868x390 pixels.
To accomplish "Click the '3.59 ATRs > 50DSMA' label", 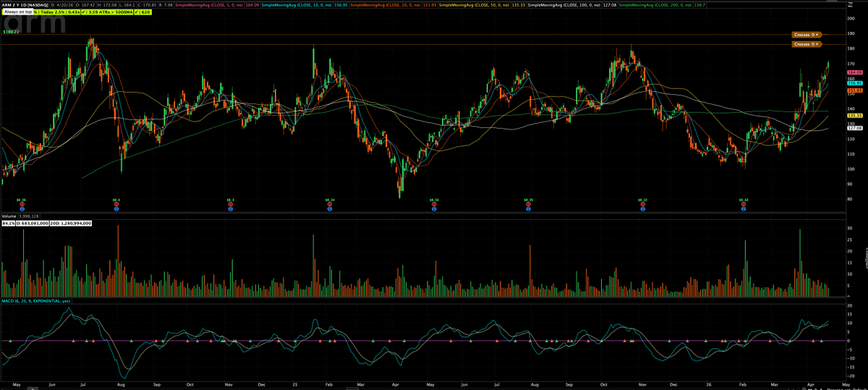I will pyautogui.click(x=108, y=12).
